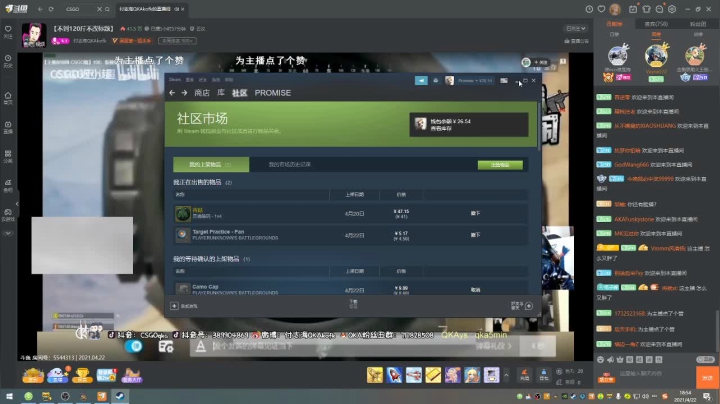This screenshot has width=720, height=404.
Task: Open the emoji icon above chat input
Action: [x=600, y=359]
